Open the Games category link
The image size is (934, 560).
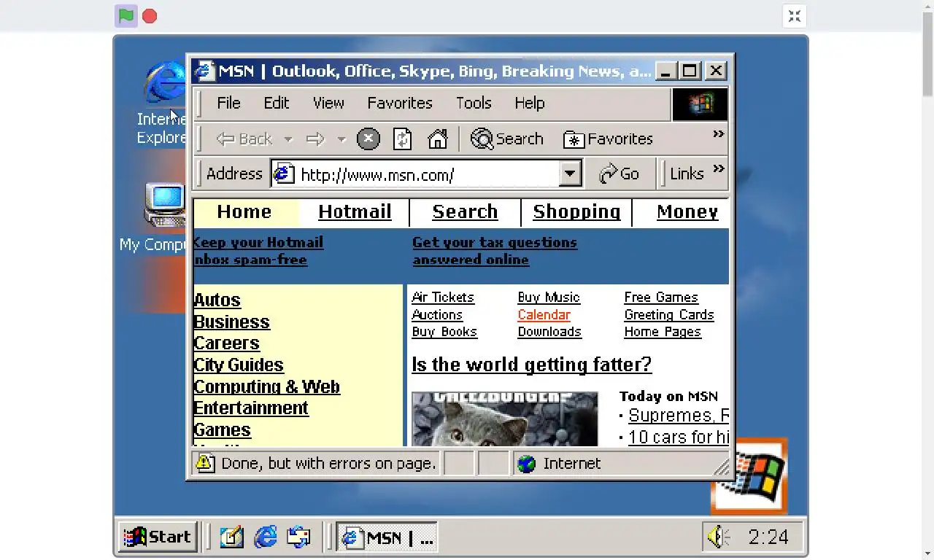[x=222, y=429]
